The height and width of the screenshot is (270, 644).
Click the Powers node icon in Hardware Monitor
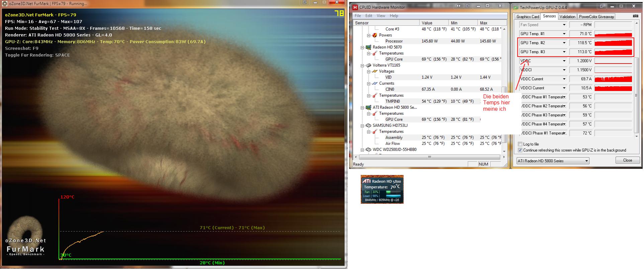pyautogui.click(x=374, y=35)
